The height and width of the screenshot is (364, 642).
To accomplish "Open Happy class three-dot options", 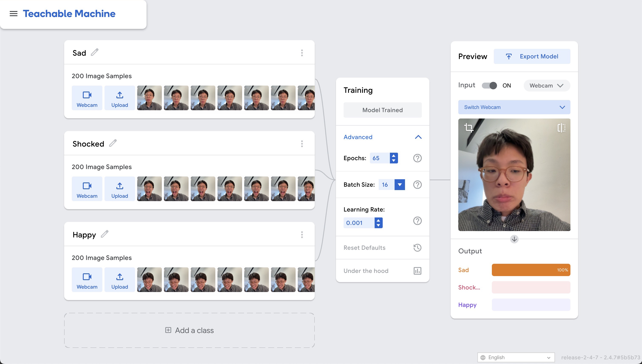I will [302, 234].
